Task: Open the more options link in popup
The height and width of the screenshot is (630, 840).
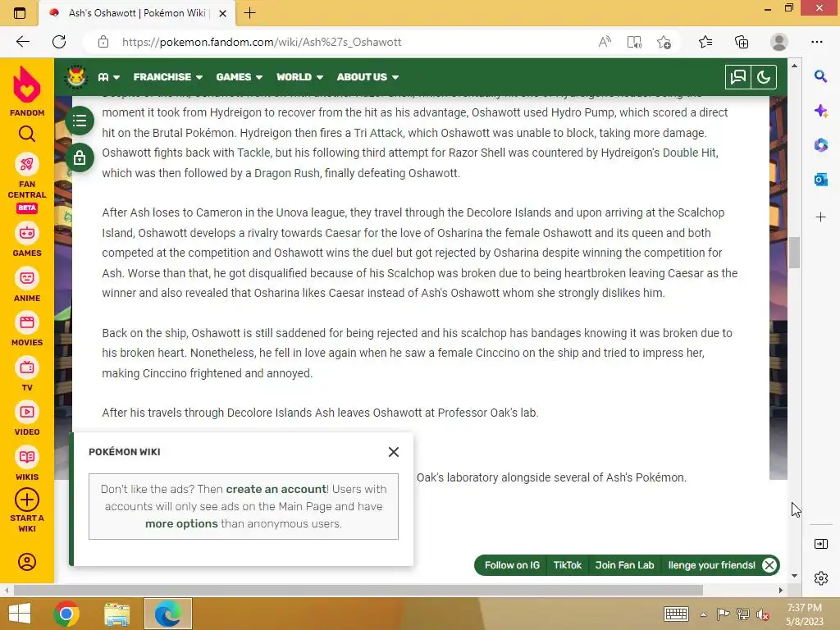Action: (x=181, y=524)
